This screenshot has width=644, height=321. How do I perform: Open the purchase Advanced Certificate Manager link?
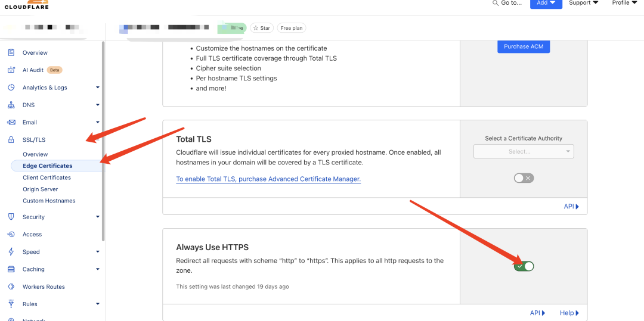268,179
